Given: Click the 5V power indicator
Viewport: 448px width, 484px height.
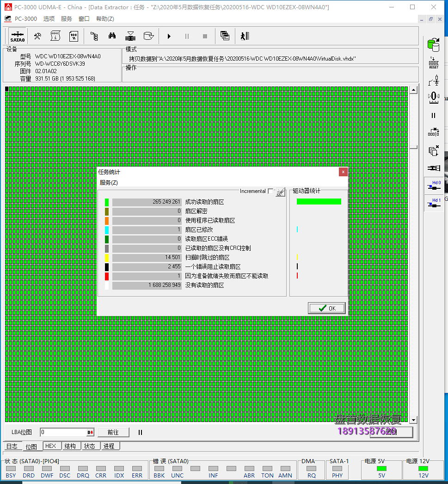Looking at the screenshot, I should pos(382,468).
